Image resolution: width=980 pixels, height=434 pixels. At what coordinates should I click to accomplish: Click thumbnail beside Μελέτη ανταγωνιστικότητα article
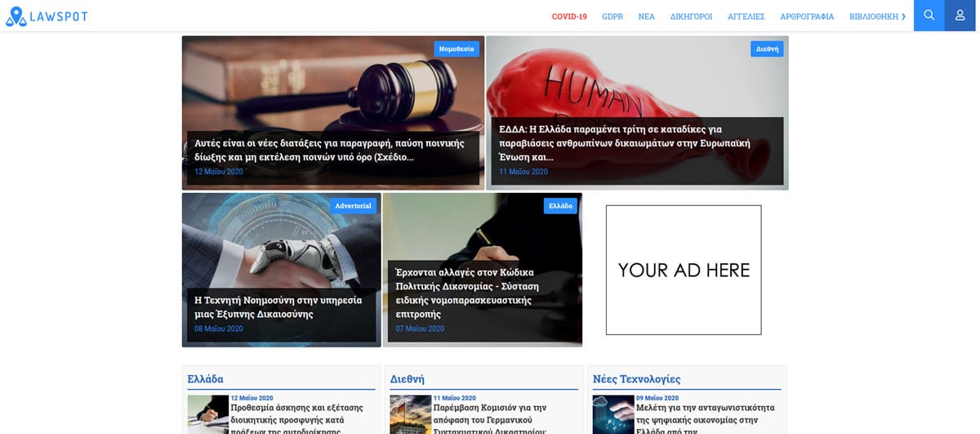(x=612, y=414)
